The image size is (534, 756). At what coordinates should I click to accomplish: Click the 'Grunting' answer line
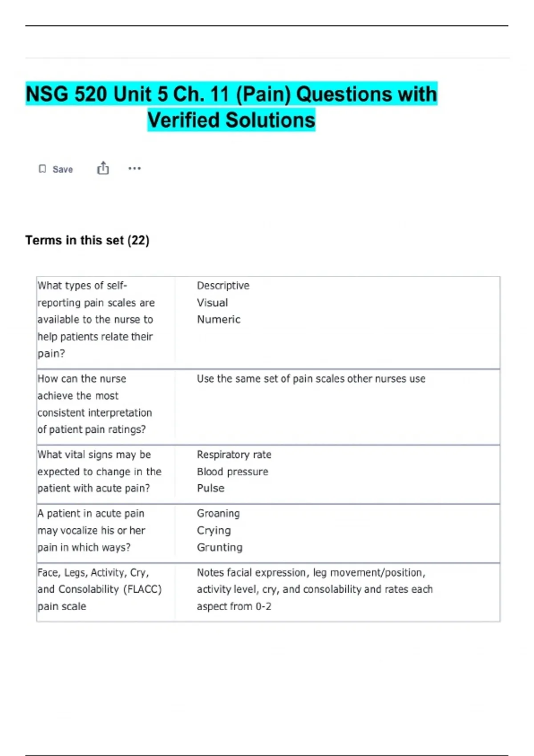tap(219, 547)
